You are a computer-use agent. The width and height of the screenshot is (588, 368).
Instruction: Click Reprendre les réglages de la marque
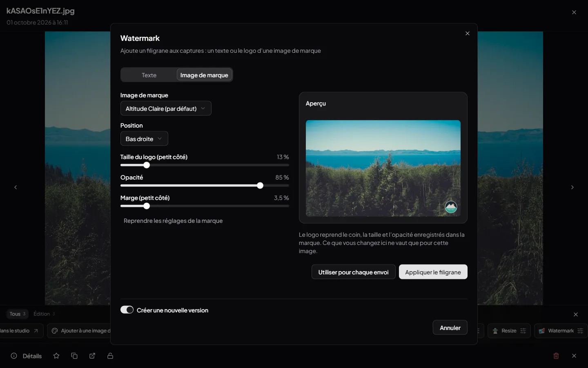173,221
